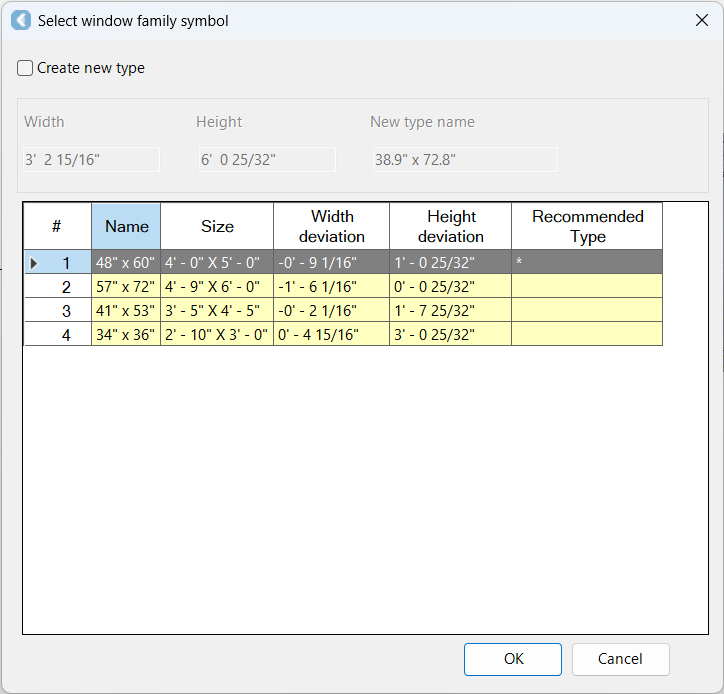Viewport: 724px width, 694px height.
Task: Select the 48" x 60" name cell
Action: coord(126,263)
